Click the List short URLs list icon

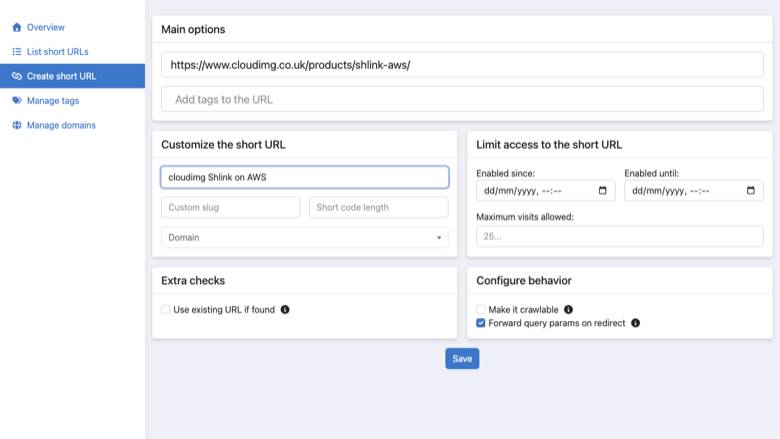[x=17, y=52]
